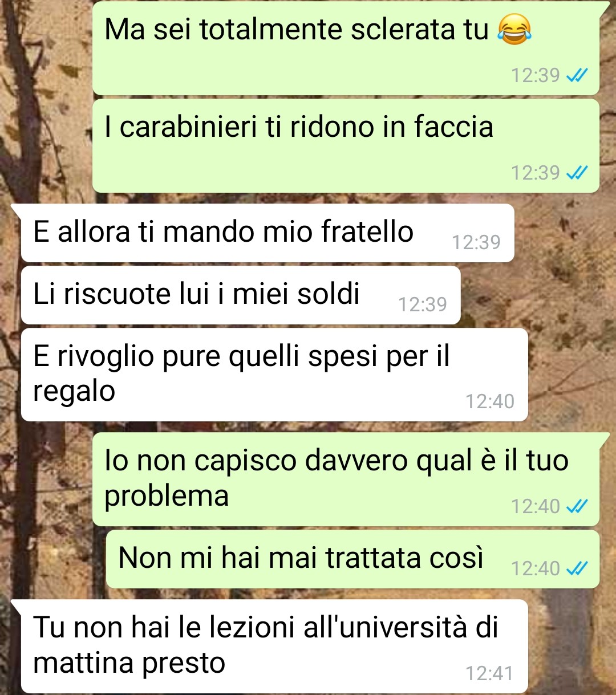Select the message "I carabinieri ti ridono in faccia"

click(x=346, y=146)
